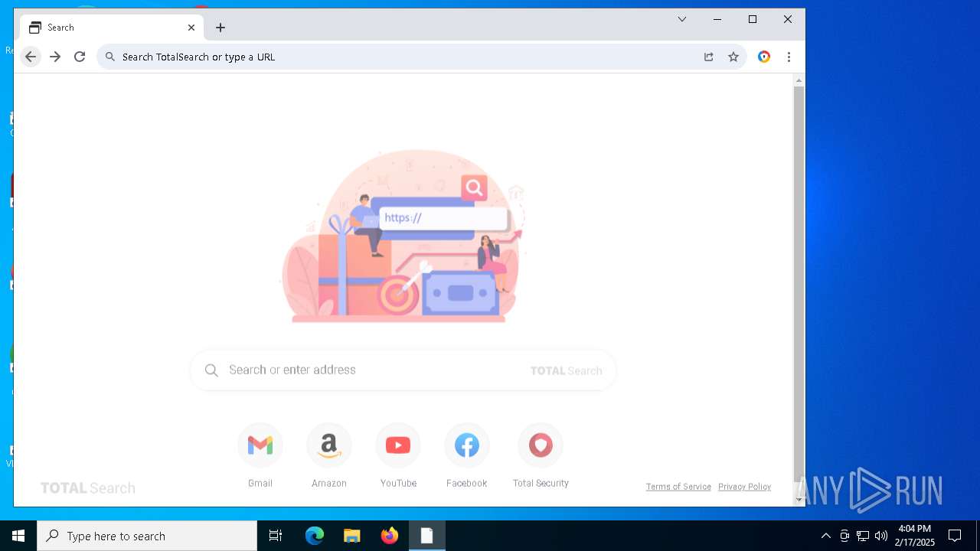Click the share page icon in the address bar
980x551 pixels.
click(x=709, y=57)
